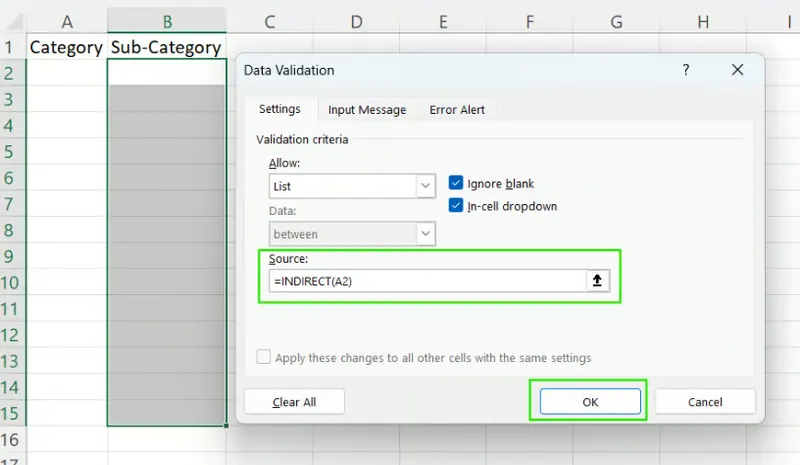Select the Settings tab

point(279,110)
